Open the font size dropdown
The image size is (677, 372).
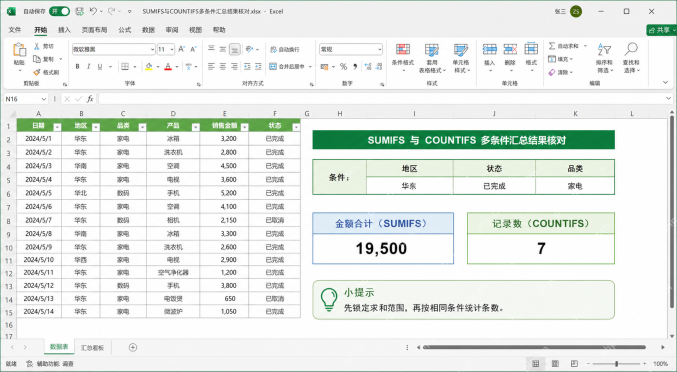click(x=172, y=50)
